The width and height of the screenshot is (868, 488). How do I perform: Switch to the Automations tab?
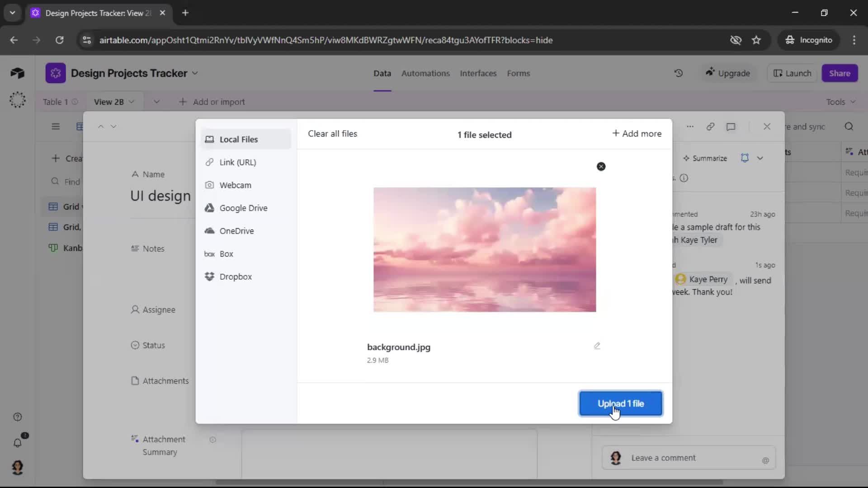pyautogui.click(x=425, y=73)
